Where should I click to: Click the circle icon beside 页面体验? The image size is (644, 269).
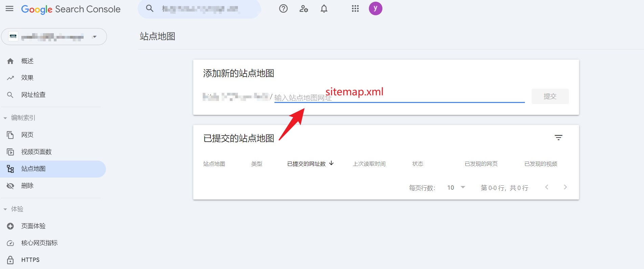coord(10,226)
